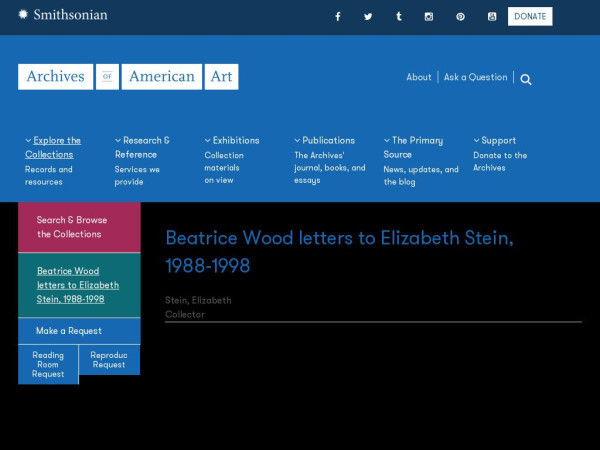The height and width of the screenshot is (450, 600).
Task: Open the search magnifying glass icon
Action: (x=526, y=79)
